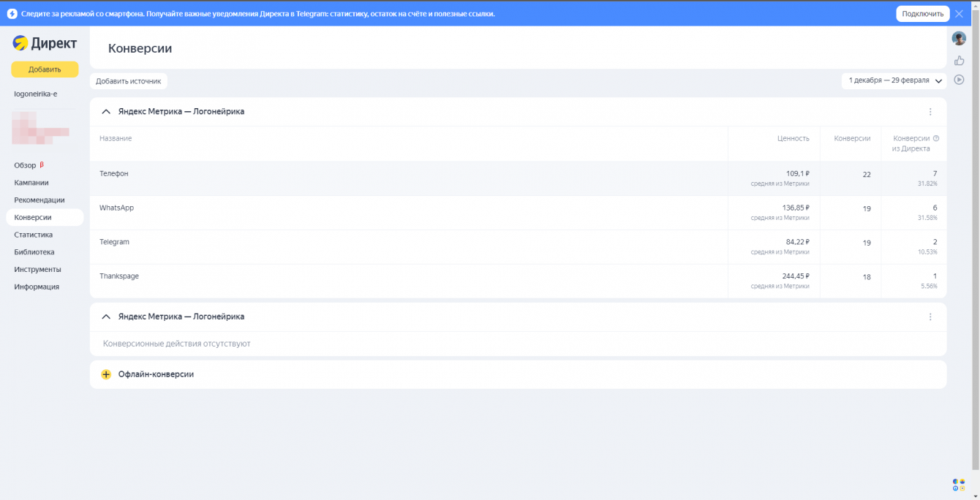The height and width of the screenshot is (500, 980).
Task: Click Добавить источник button
Action: [x=129, y=81]
